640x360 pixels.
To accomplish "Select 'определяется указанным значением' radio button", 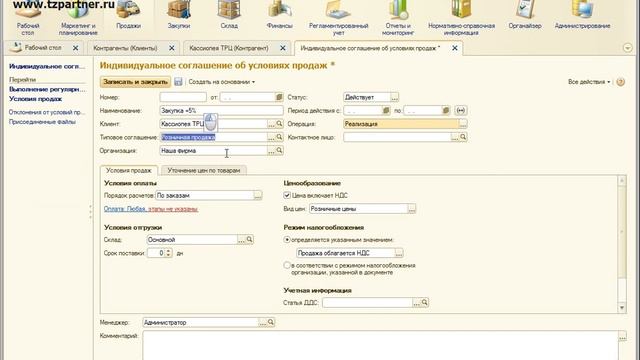I will pos(287,240).
